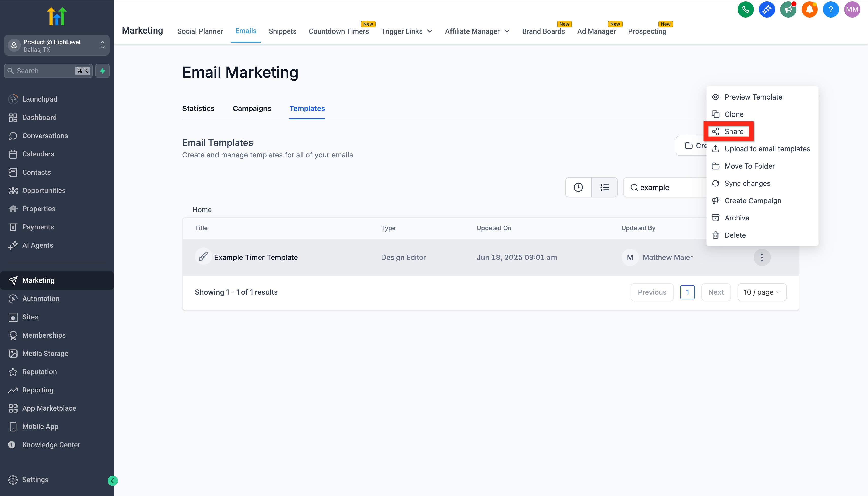Open the notifications bell icon
This screenshot has height=496, width=868.
pos(809,10)
